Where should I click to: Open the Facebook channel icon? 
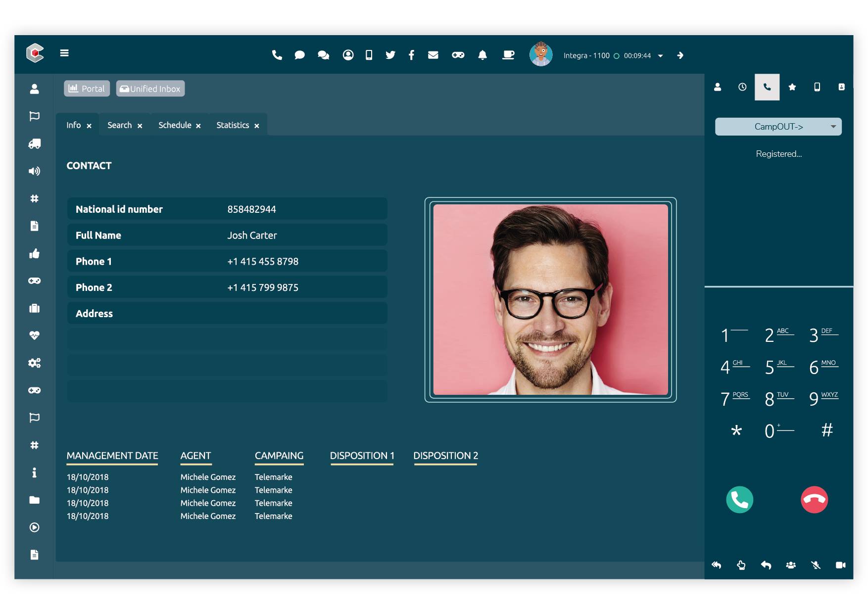pyautogui.click(x=411, y=55)
